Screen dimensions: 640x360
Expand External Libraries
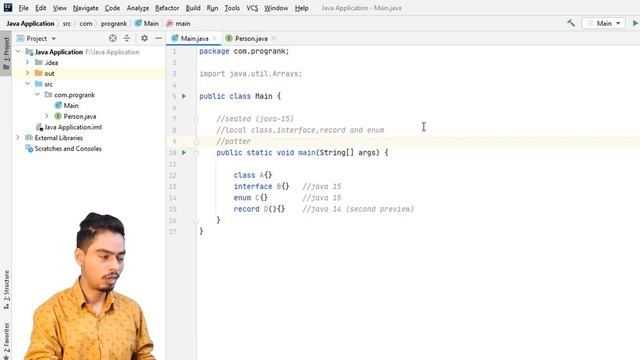[18, 138]
